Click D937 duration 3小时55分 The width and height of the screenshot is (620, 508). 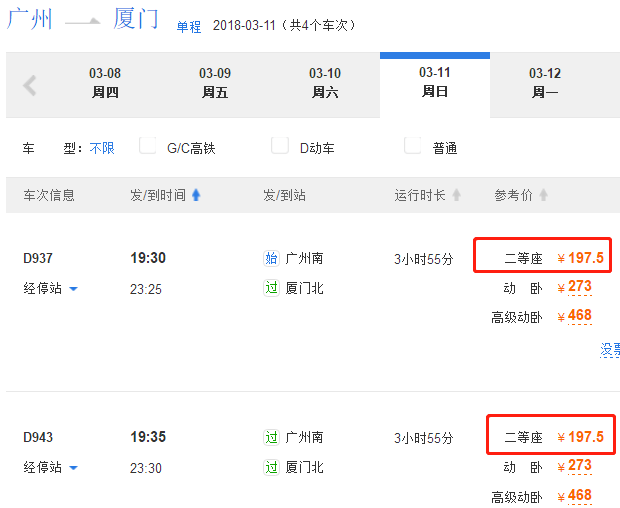[x=423, y=259]
